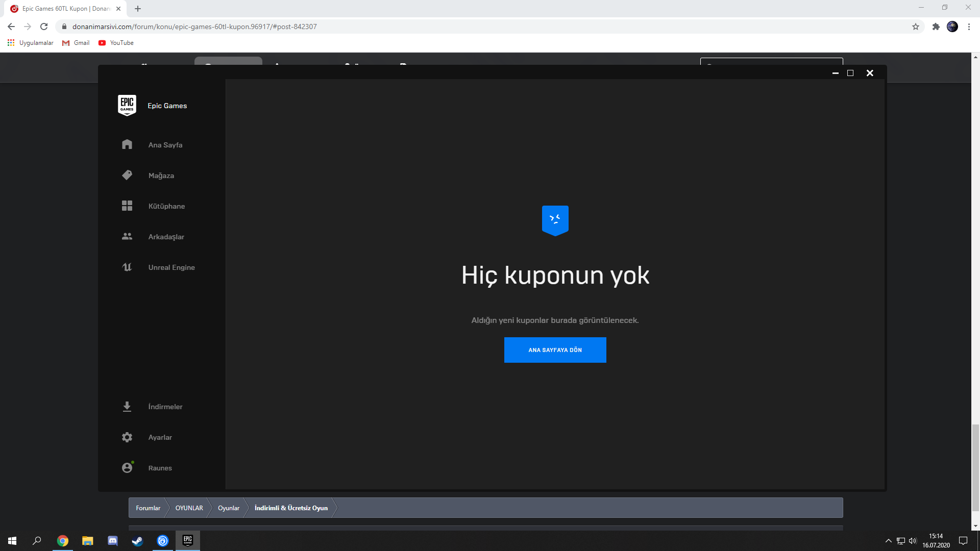The width and height of the screenshot is (980, 551).
Task: Open Ayarlar settings label
Action: 160,437
